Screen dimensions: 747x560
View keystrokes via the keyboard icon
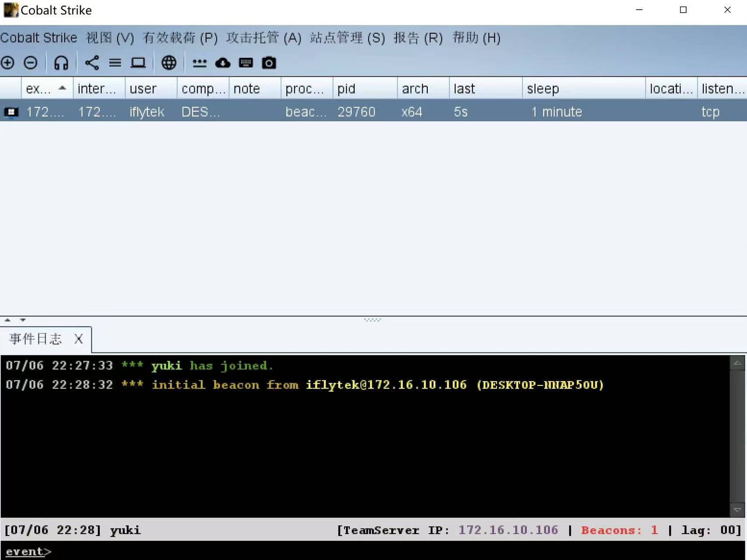246,63
